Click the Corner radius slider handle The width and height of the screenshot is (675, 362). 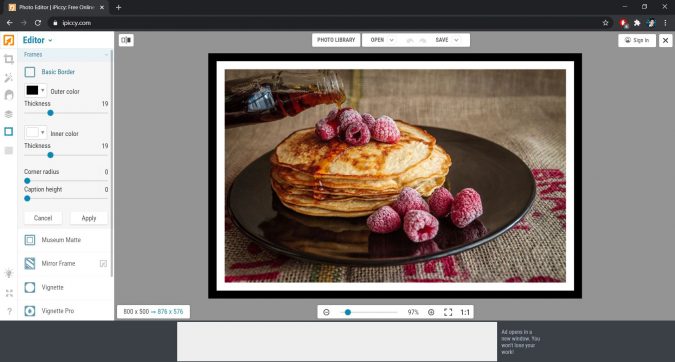(x=27, y=181)
